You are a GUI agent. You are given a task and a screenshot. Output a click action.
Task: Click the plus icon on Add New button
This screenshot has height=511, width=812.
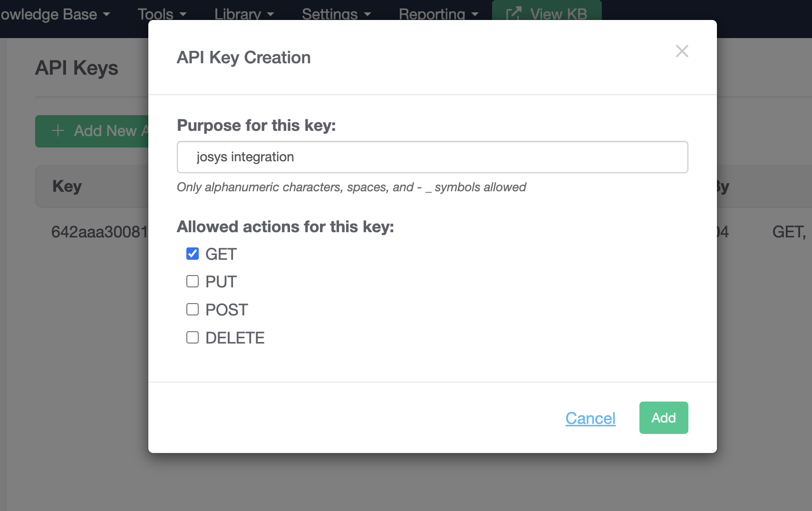[x=58, y=131]
